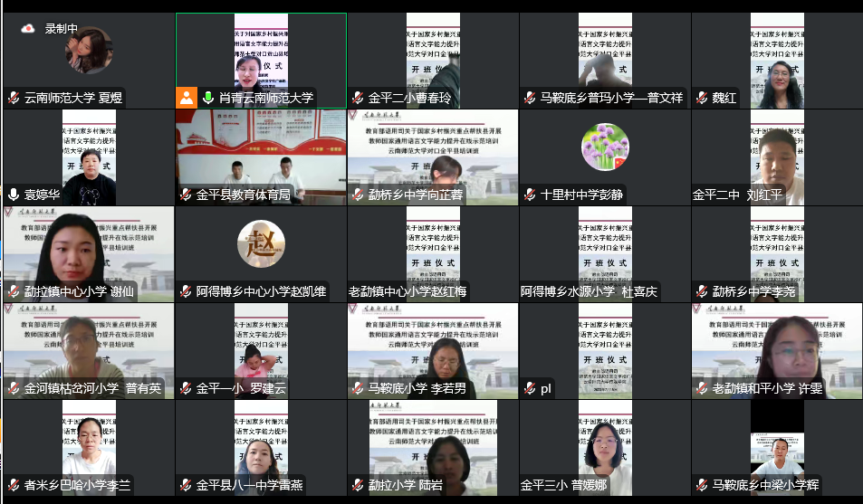
Task: Click muted mic icon for 勐拉镇中心小学 谢仙
Action: pyautogui.click(x=14, y=291)
